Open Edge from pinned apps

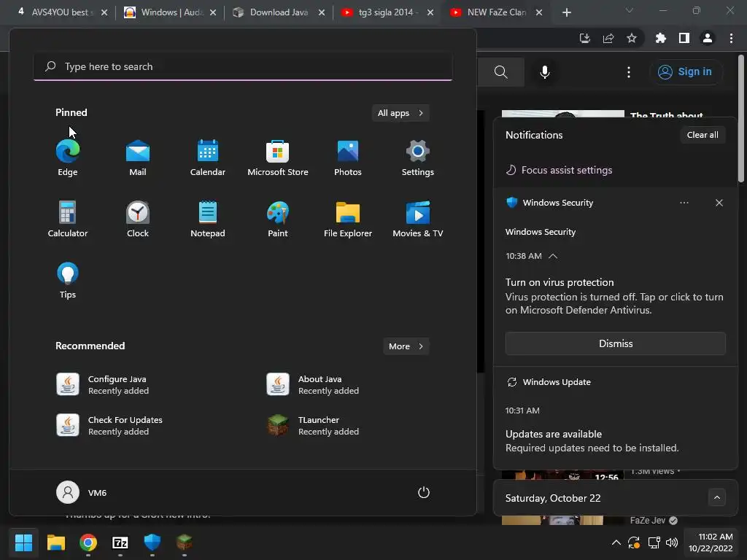click(68, 158)
